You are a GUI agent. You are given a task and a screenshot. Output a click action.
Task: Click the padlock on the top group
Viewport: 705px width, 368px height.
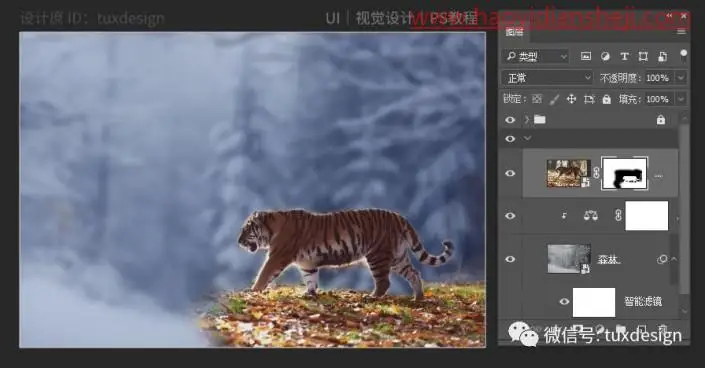point(660,120)
